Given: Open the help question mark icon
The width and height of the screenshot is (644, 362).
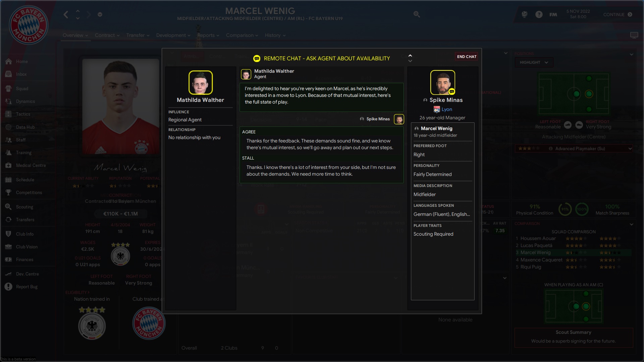Looking at the screenshot, I should (x=539, y=14).
